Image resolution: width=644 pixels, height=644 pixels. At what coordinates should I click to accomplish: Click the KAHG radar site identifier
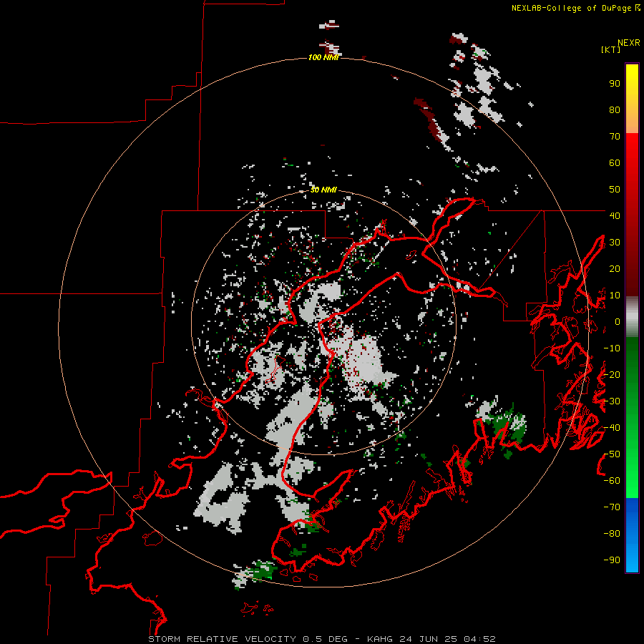380,639
